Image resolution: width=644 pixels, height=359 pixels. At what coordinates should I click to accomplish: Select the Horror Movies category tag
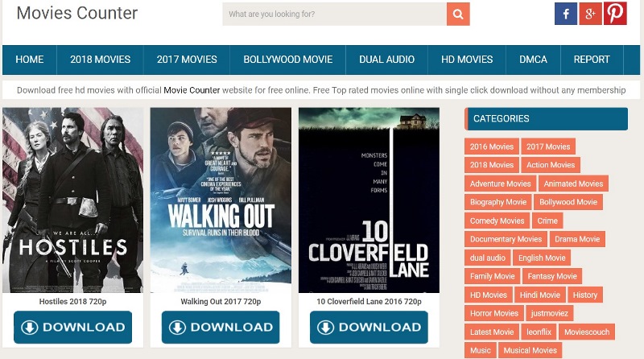click(494, 313)
